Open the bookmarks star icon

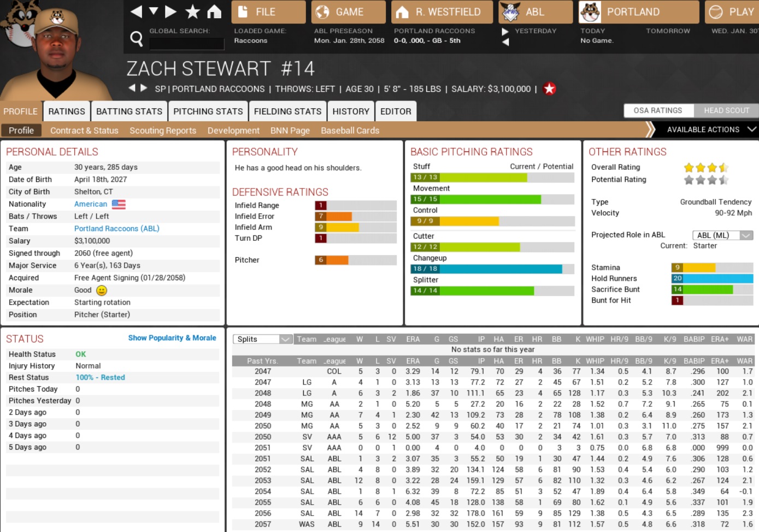coord(192,11)
